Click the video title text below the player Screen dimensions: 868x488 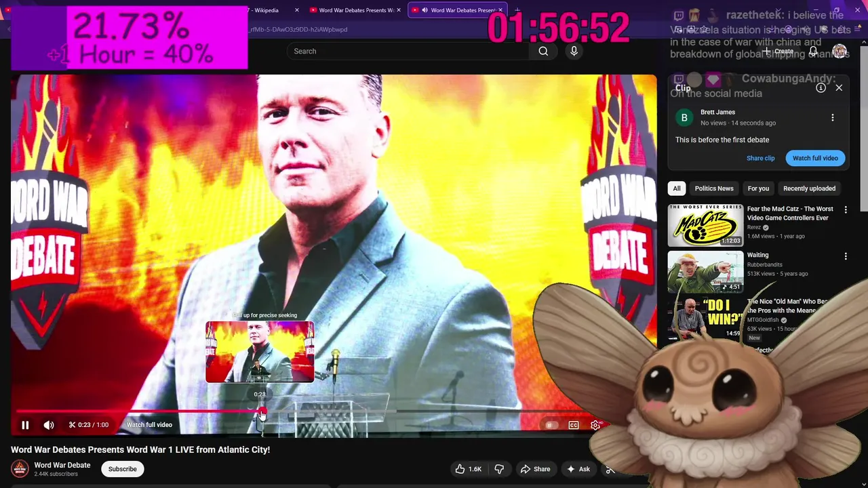pos(140,449)
